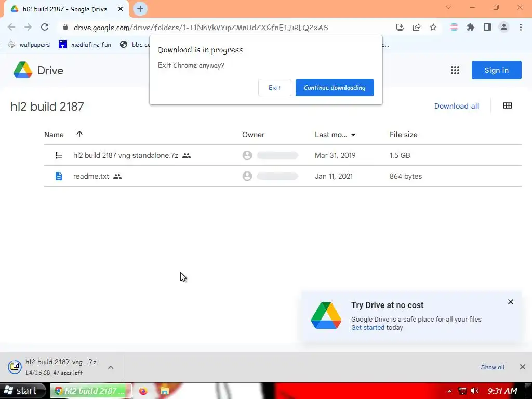532x399 pixels.
Task: Click install/download page icon in address bar
Action: [x=400, y=27]
